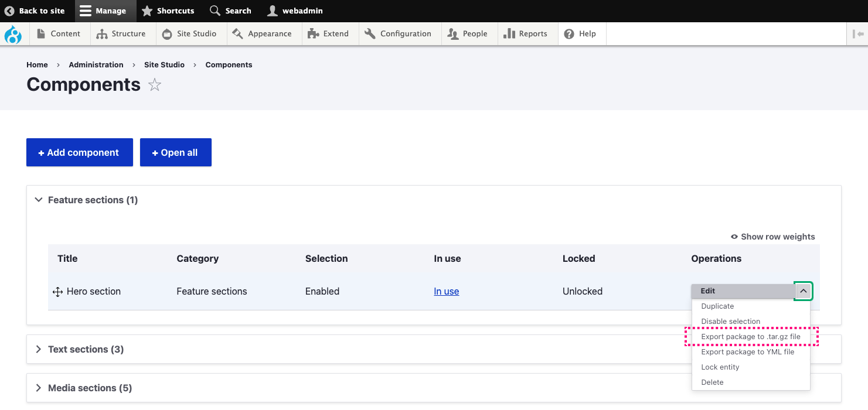868x410 pixels.
Task: Go to Administration breadcrumb
Action: click(x=96, y=65)
